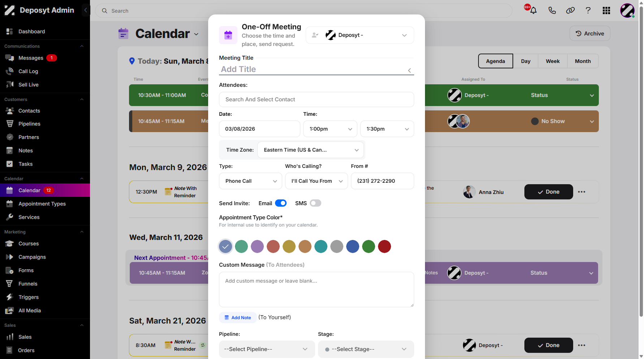Click the Meeting Title Add Title field
This screenshot has width=644, height=359.
316,69
